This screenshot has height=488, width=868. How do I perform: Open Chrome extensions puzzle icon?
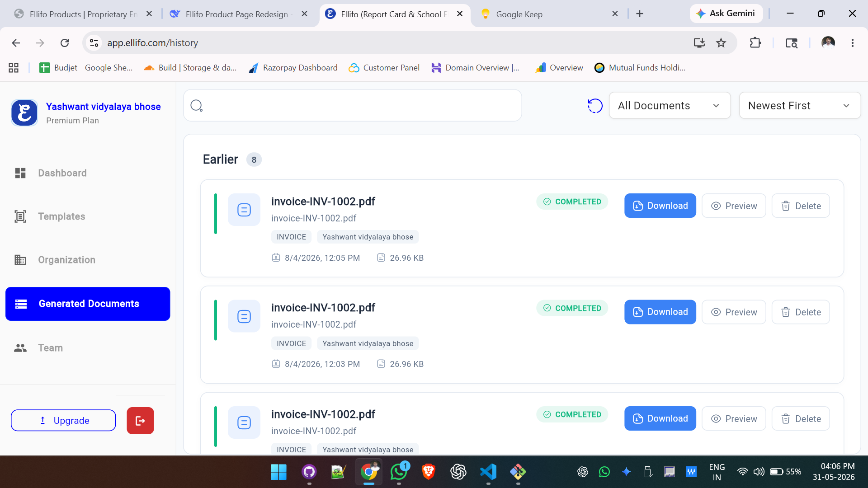point(755,43)
